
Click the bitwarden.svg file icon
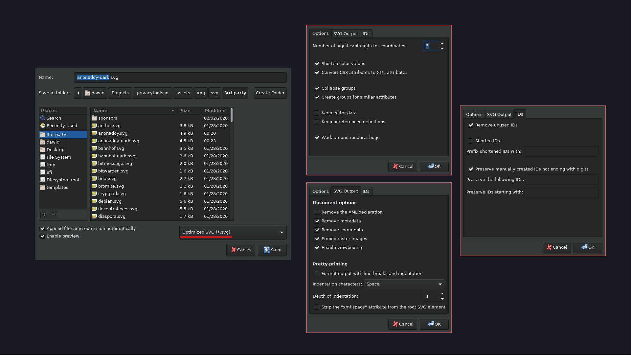point(94,171)
